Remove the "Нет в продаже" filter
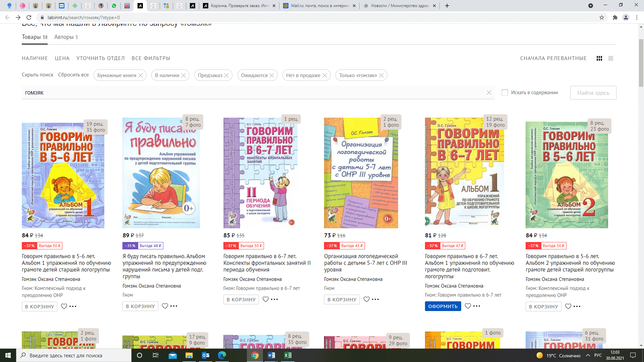This screenshot has height=362, width=644. 325,75
